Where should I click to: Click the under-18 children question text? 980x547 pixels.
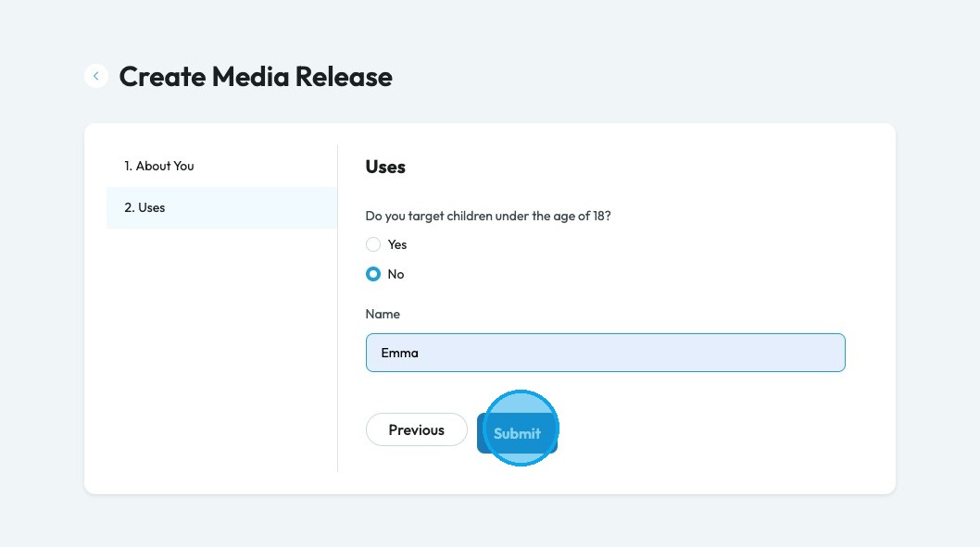point(488,216)
